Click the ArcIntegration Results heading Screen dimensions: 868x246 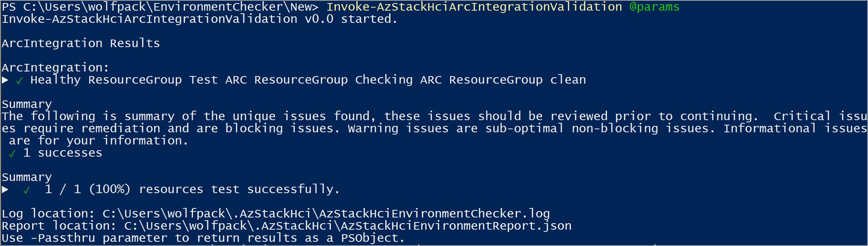coord(81,43)
